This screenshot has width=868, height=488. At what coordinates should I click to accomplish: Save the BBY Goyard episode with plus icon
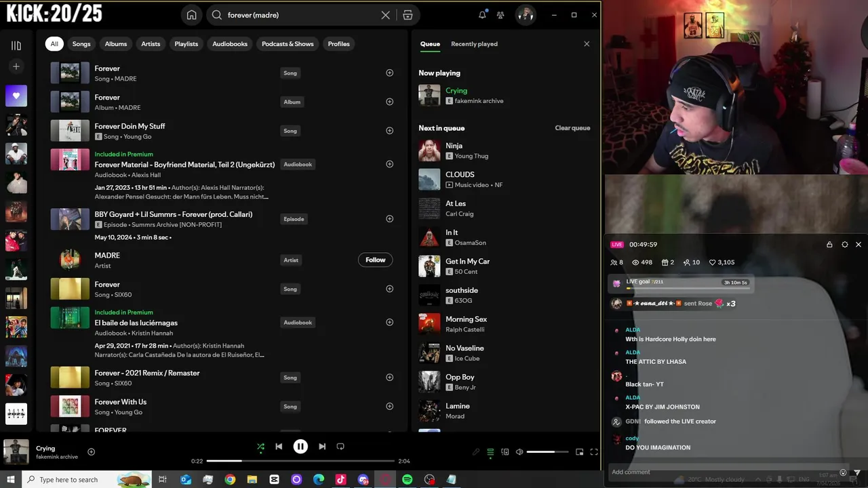(x=389, y=219)
